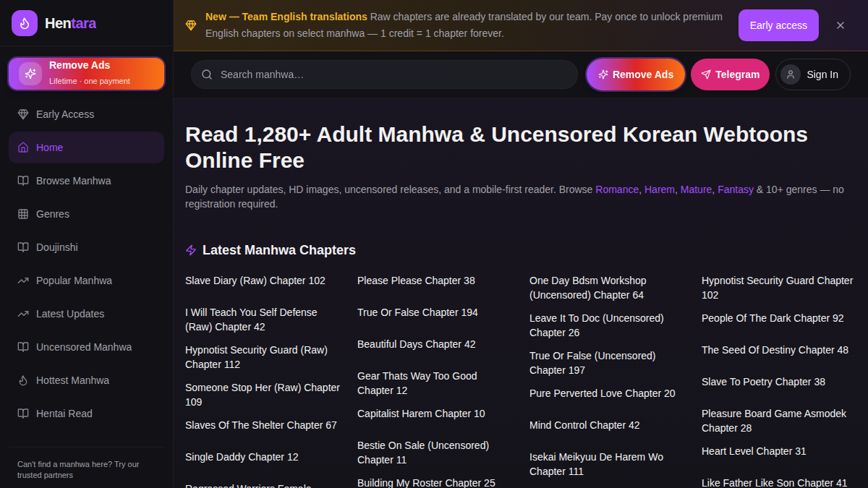
Task: Click the book icon beside Hentai Read
Action: coord(23,414)
